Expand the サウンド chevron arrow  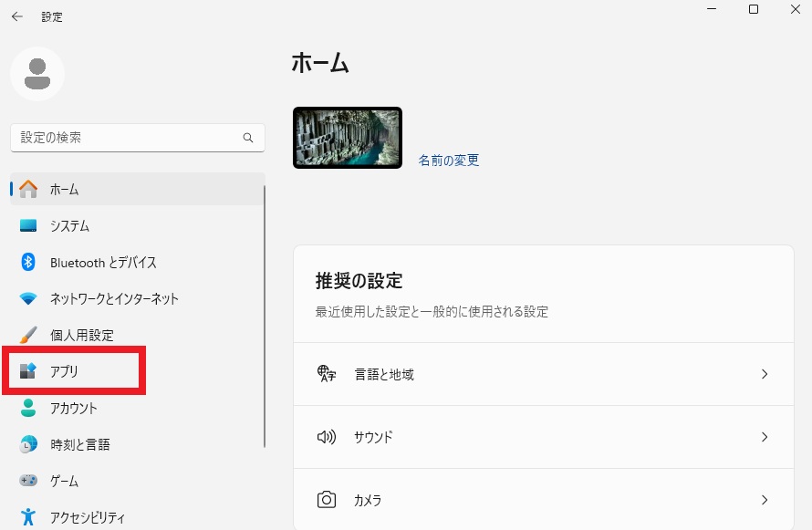pyautogui.click(x=765, y=437)
